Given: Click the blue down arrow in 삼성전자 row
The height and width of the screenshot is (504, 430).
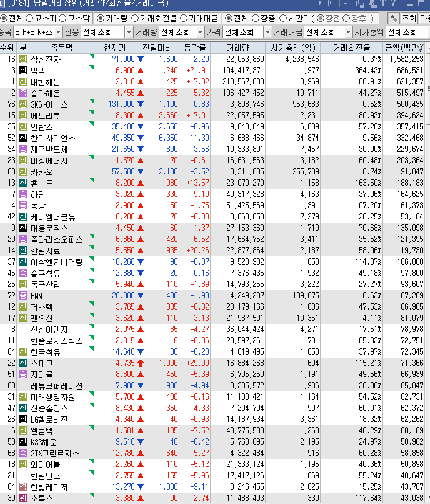Looking at the screenshot, I should [141, 59].
